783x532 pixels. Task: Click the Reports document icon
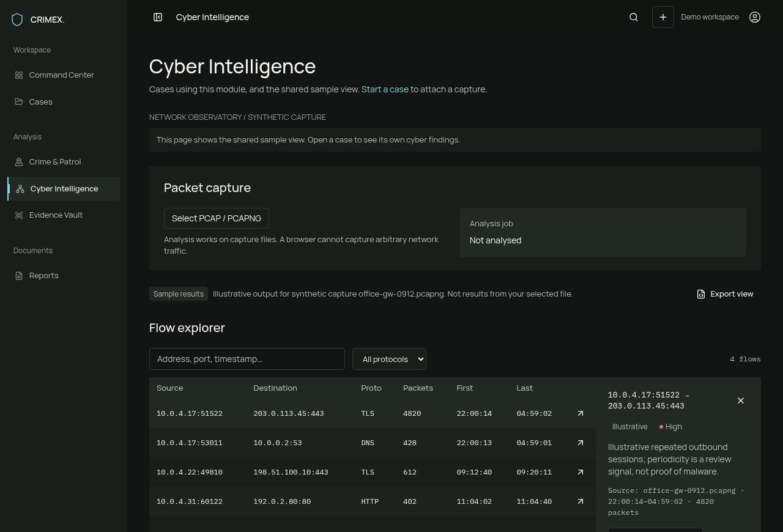(x=19, y=276)
